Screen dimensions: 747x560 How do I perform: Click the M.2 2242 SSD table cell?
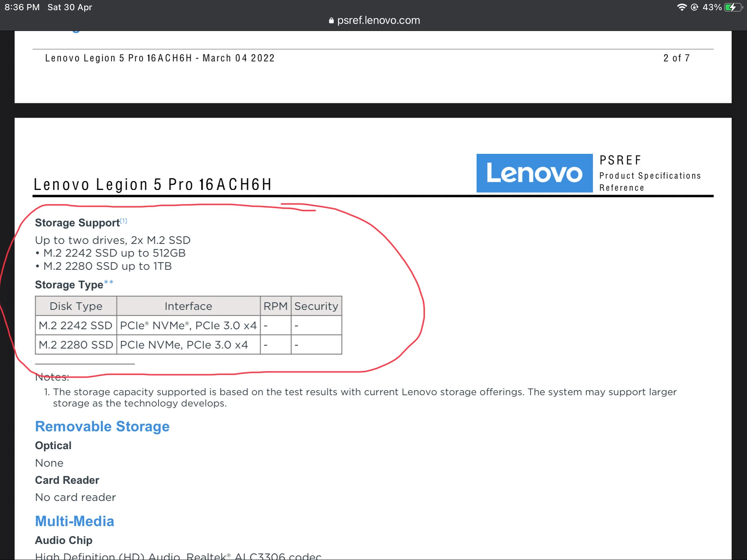(76, 325)
